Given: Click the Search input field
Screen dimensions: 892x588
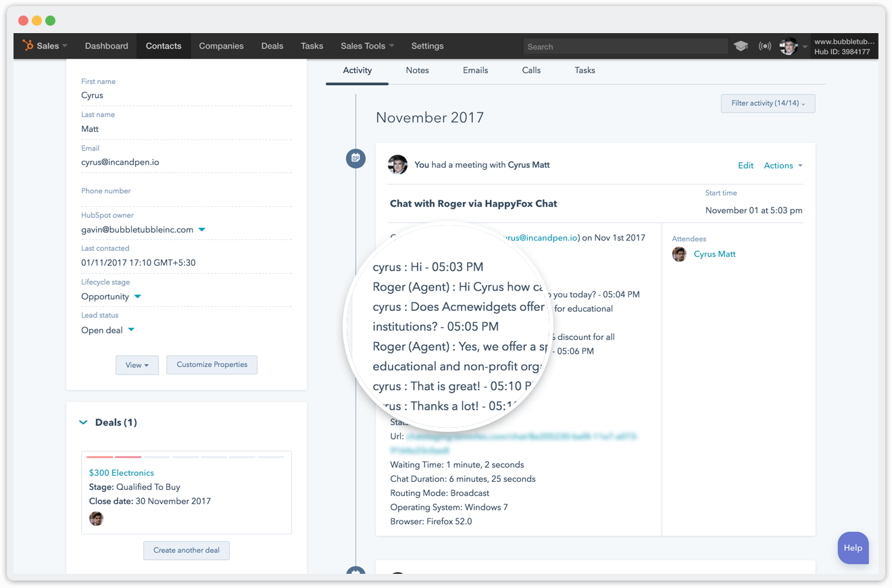Looking at the screenshot, I should click(x=626, y=47).
